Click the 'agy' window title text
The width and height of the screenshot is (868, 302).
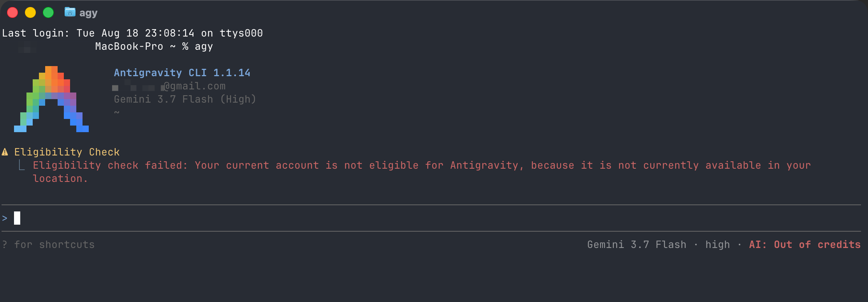[x=88, y=13]
